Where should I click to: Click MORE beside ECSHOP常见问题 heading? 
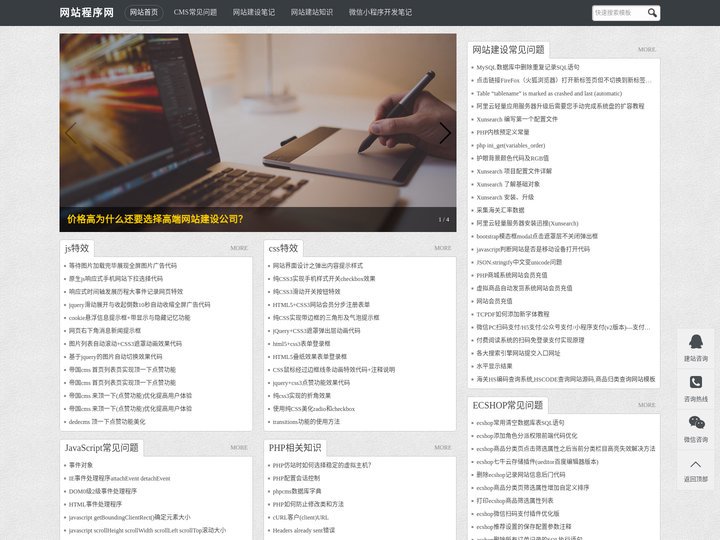[647, 405]
